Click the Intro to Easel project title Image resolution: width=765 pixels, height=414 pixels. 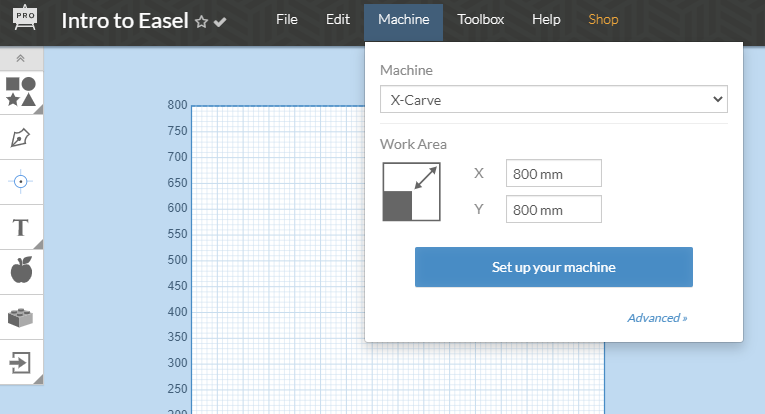coord(125,21)
